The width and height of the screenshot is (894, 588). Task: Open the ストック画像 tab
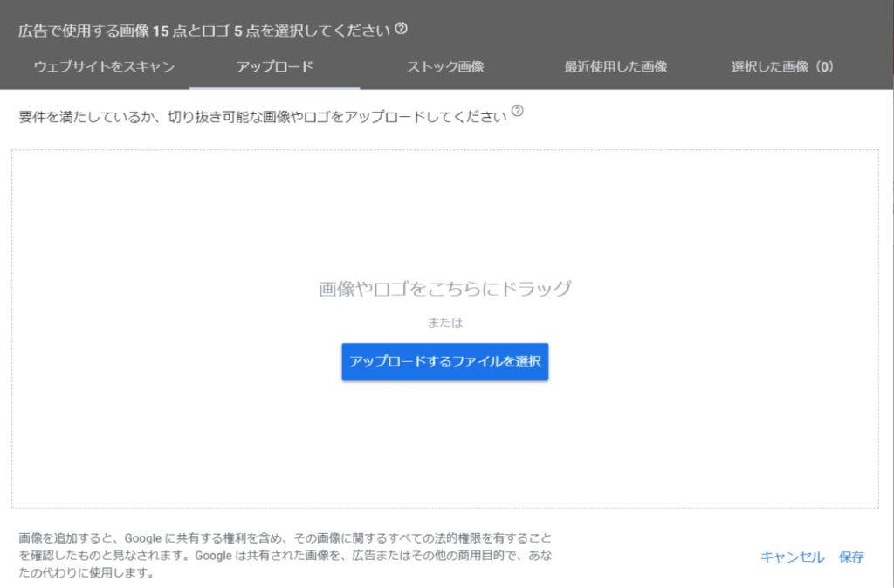pos(445,67)
